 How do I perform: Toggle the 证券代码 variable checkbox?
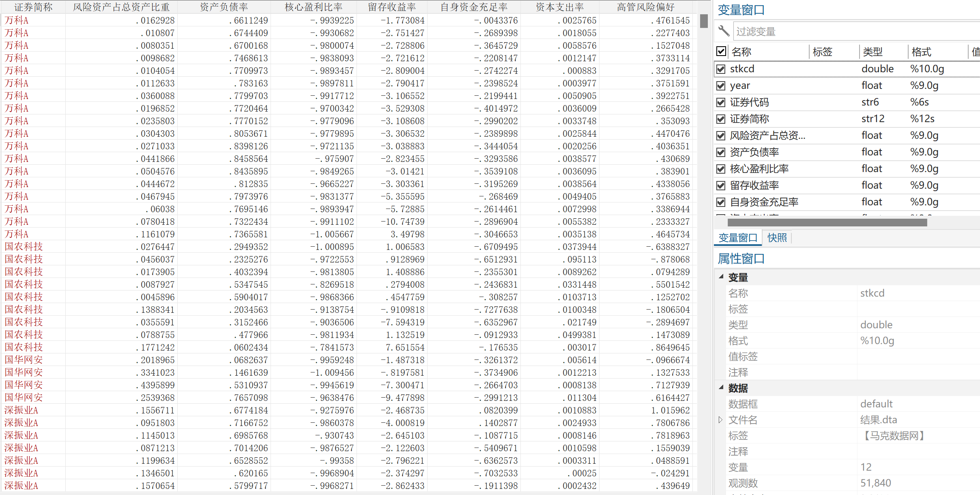coord(721,102)
